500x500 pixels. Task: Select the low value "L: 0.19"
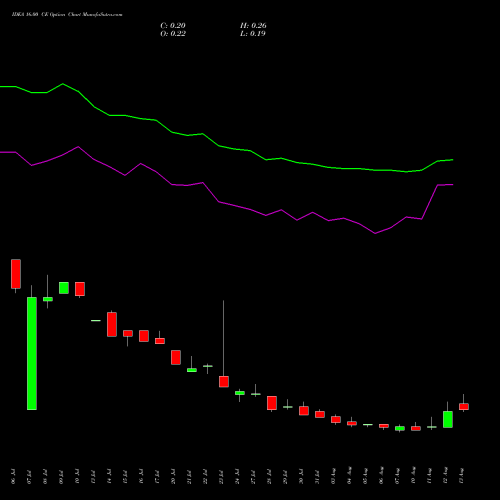click(x=253, y=34)
